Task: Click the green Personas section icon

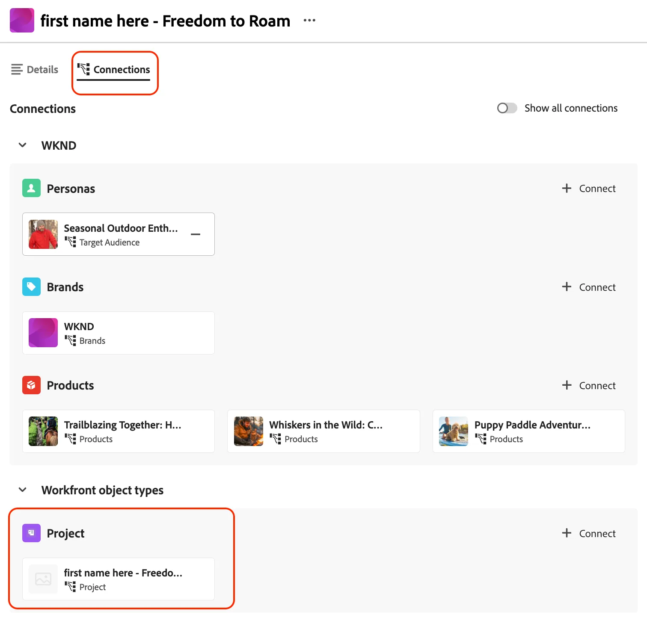Action: tap(31, 188)
